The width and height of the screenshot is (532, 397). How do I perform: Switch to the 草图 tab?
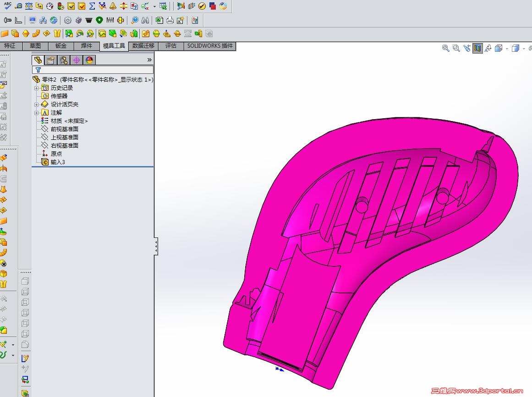click(x=35, y=46)
